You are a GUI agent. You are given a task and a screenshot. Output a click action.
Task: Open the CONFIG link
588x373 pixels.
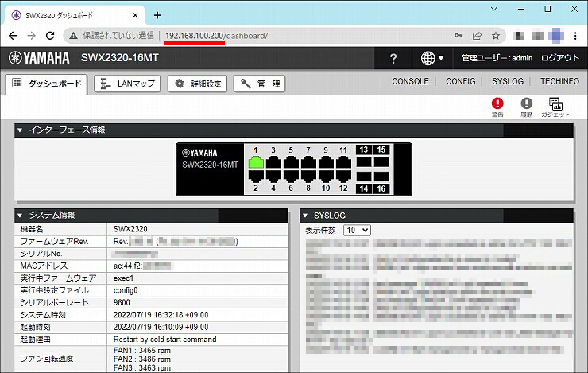coord(461,81)
